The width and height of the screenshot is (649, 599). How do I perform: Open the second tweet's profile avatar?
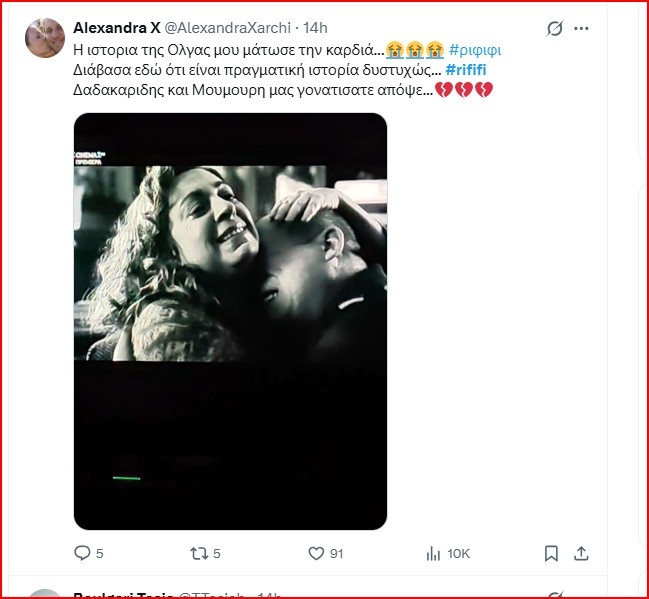point(46,594)
